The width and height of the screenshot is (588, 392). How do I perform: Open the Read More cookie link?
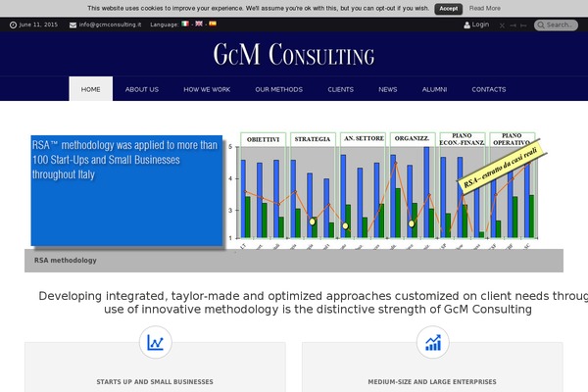click(484, 8)
